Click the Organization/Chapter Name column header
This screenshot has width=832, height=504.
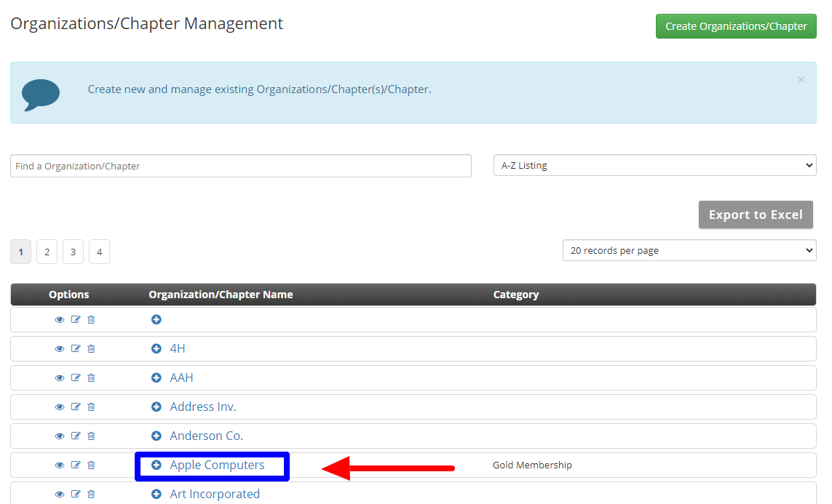point(221,295)
